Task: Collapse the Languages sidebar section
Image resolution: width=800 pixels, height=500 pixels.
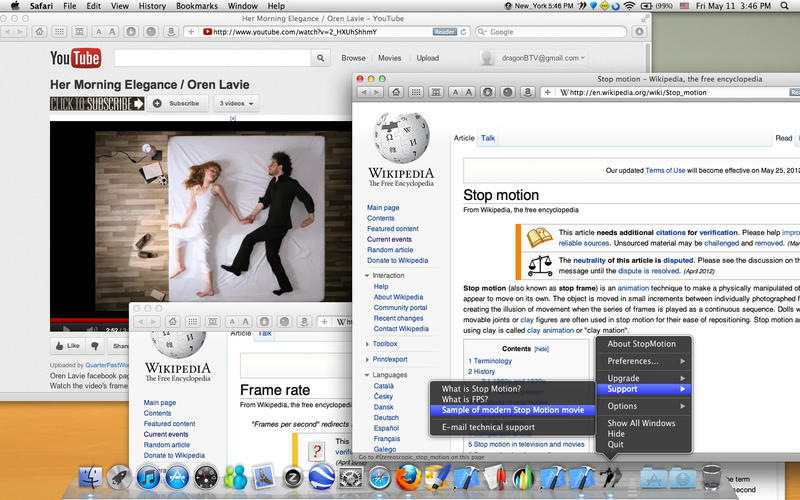Action: tap(367, 375)
